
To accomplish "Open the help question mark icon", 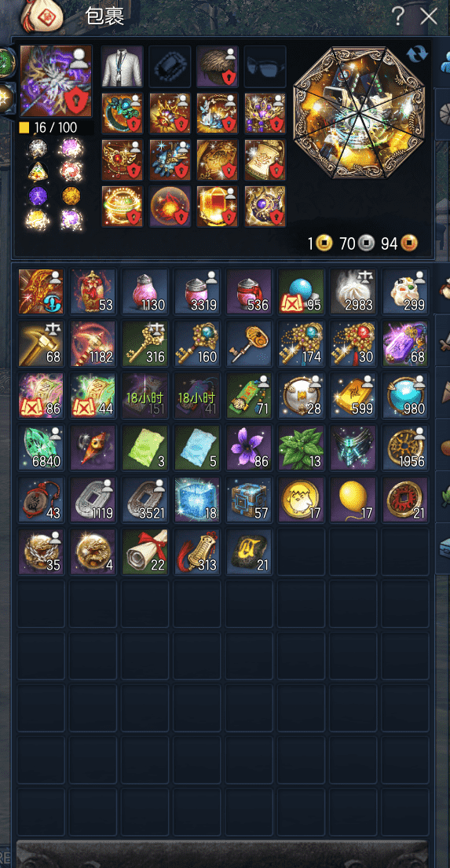I will [x=398, y=16].
